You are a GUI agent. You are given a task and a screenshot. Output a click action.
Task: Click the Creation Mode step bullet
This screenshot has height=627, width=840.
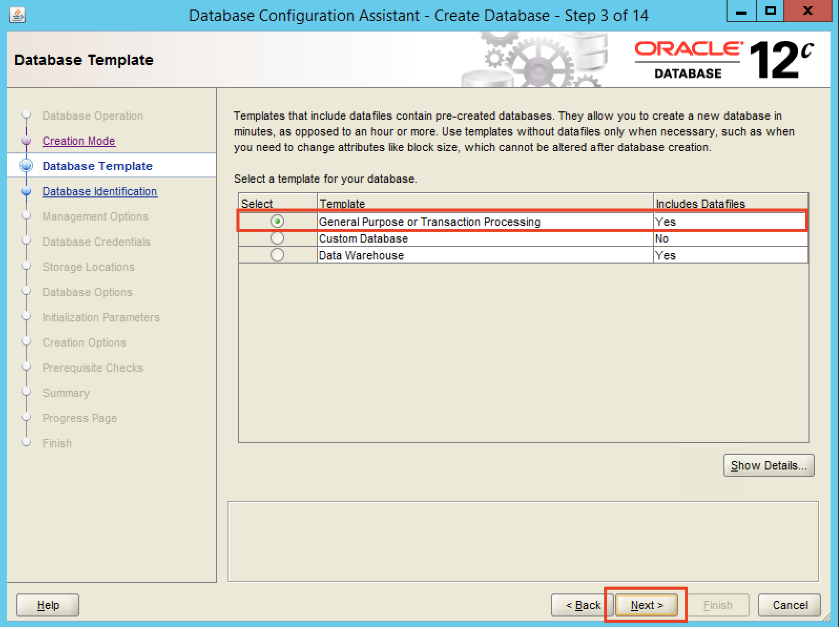[26, 141]
